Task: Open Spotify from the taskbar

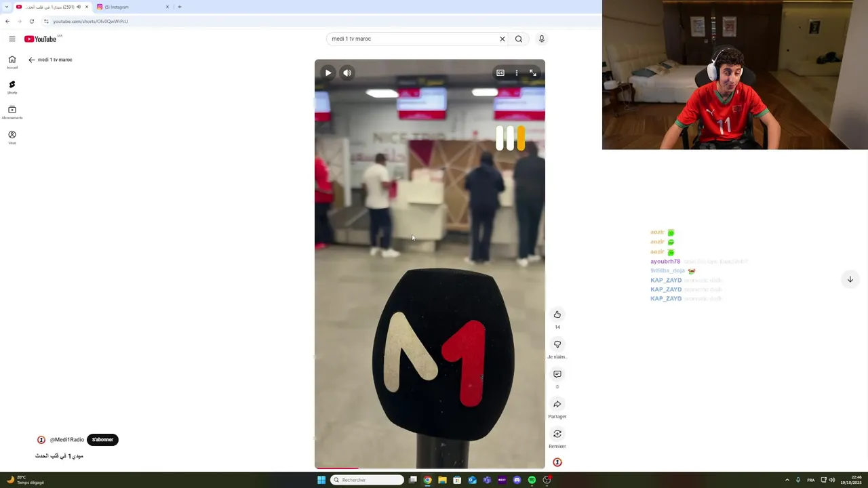Action: [532, 480]
